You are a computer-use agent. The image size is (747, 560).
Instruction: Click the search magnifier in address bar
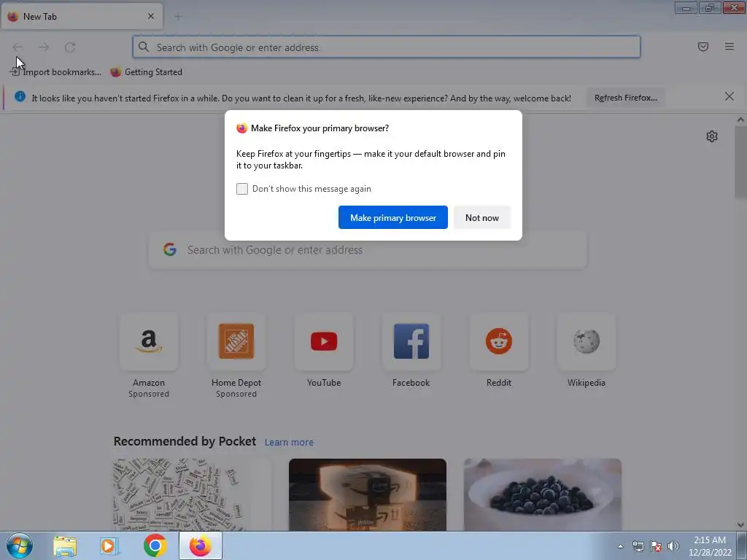coord(144,47)
